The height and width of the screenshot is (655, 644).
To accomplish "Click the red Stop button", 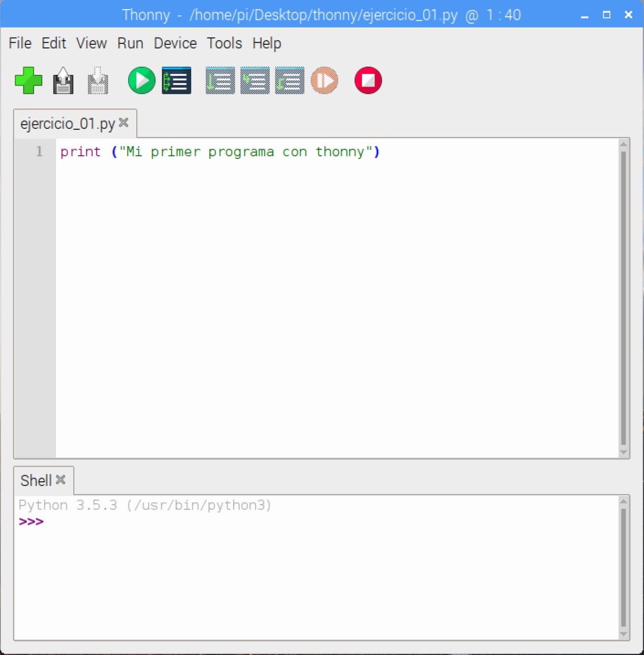I will coord(368,80).
